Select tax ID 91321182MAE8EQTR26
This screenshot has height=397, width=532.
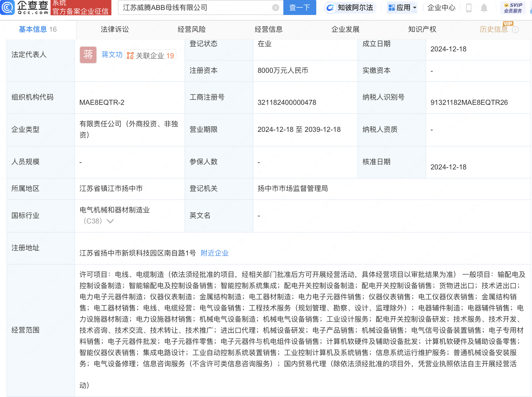point(469,102)
